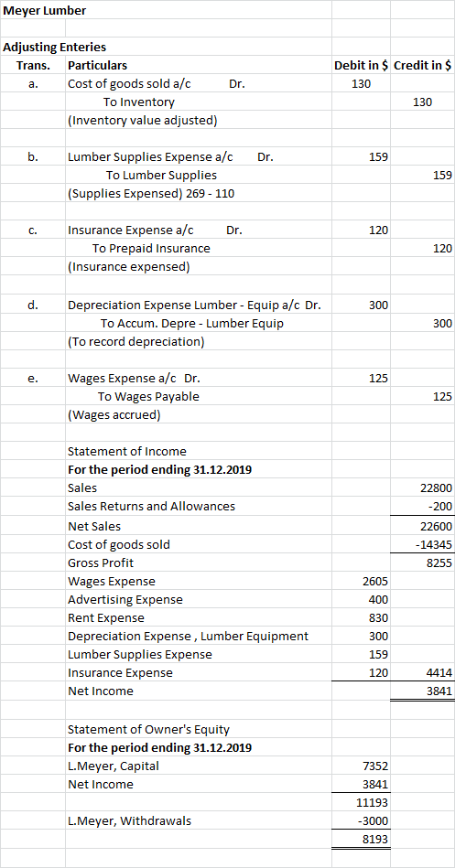Select the 'To Inventory' cell
The image size is (455, 868).
138,102
